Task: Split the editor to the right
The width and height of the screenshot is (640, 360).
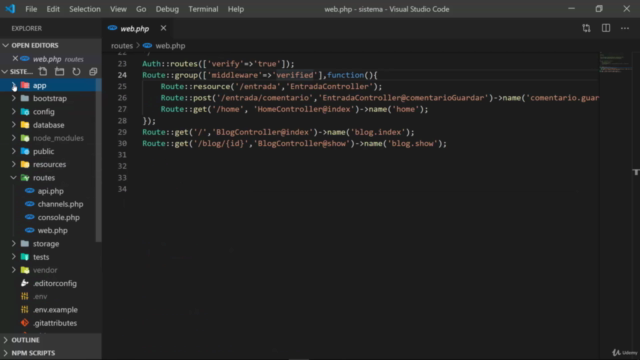Action: (606, 28)
